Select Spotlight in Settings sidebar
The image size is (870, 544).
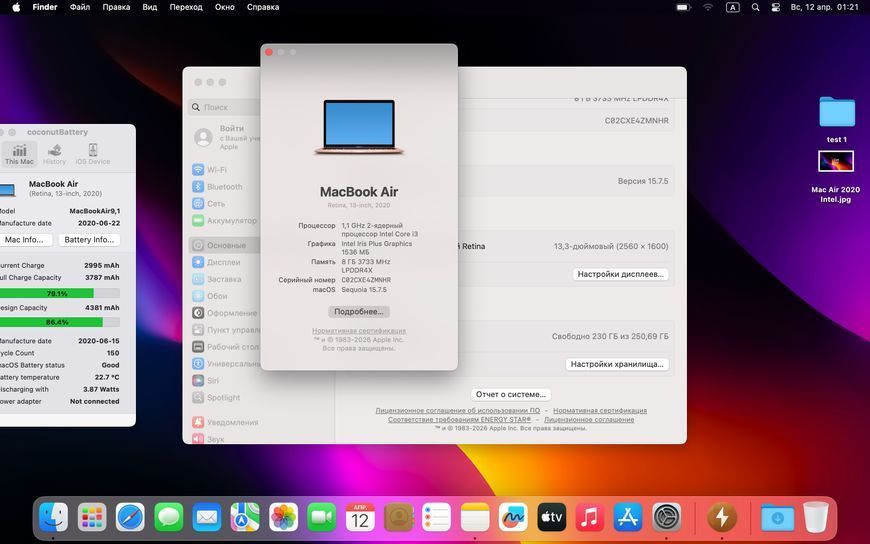coord(225,397)
